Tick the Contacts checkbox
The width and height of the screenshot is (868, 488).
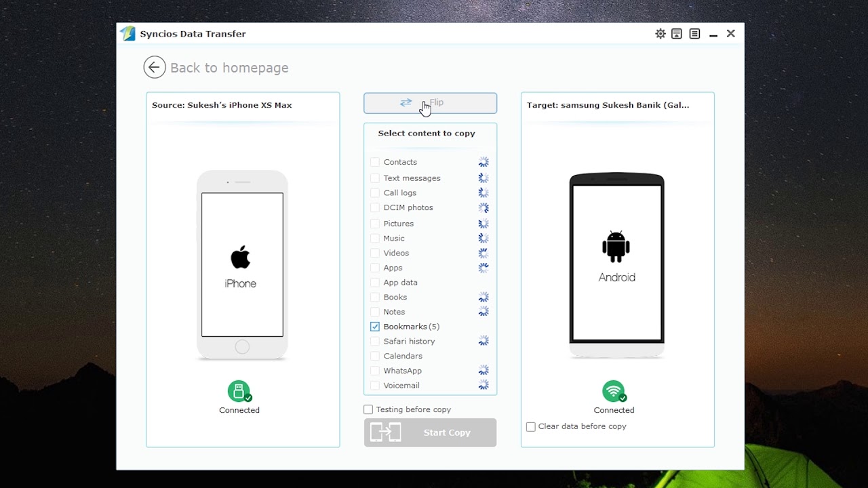375,162
